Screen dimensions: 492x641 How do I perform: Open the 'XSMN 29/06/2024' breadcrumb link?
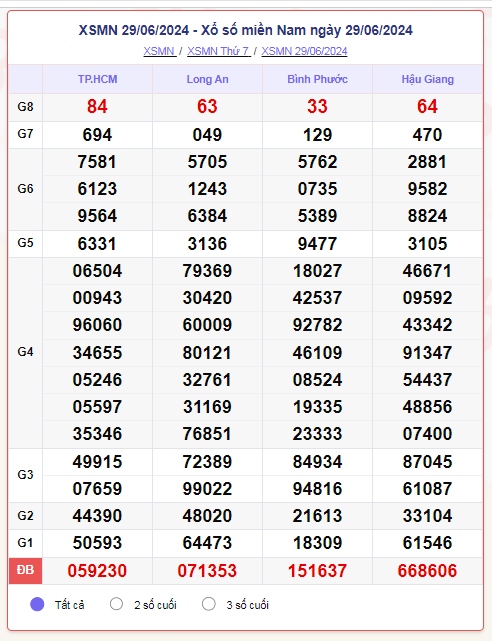point(304,51)
